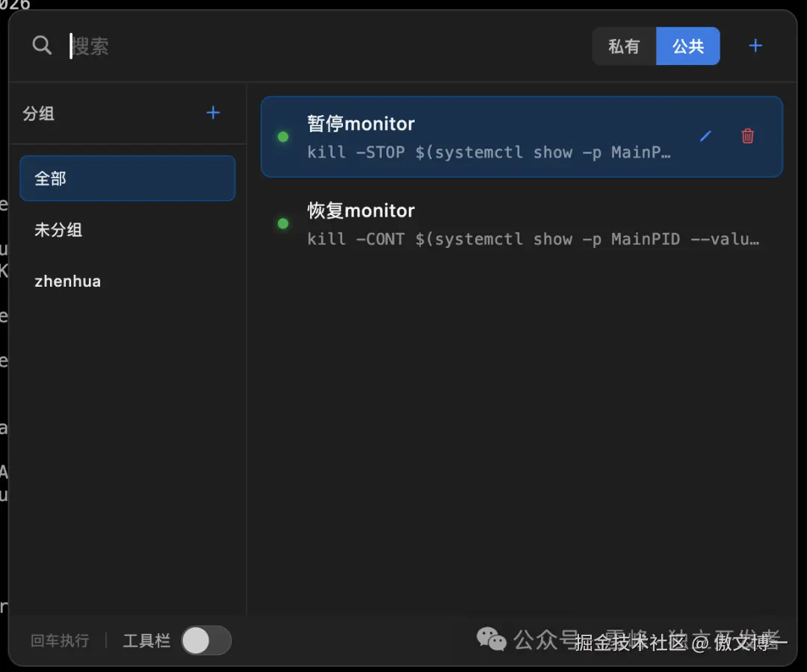Click the green status dot of 恢复monitor
The width and height of the screenshot is (807, 672).
point(283,223)
